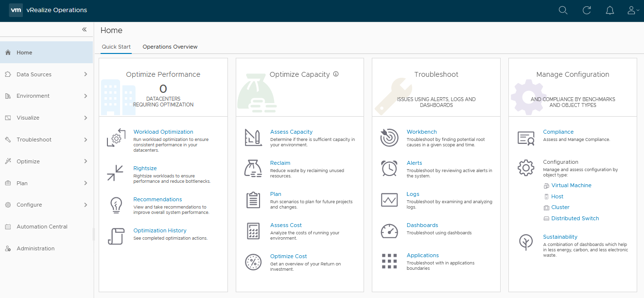Select the Logs line-chart icon

389,200
